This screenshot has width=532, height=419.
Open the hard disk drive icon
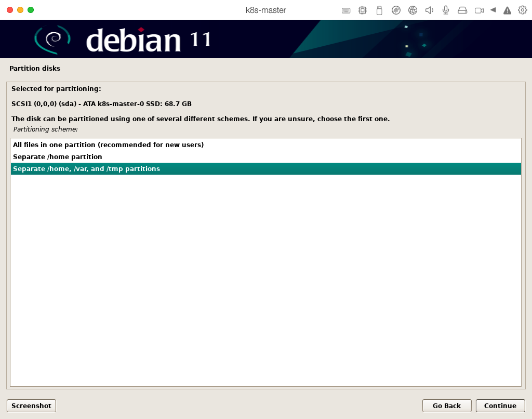click(462, 10)
